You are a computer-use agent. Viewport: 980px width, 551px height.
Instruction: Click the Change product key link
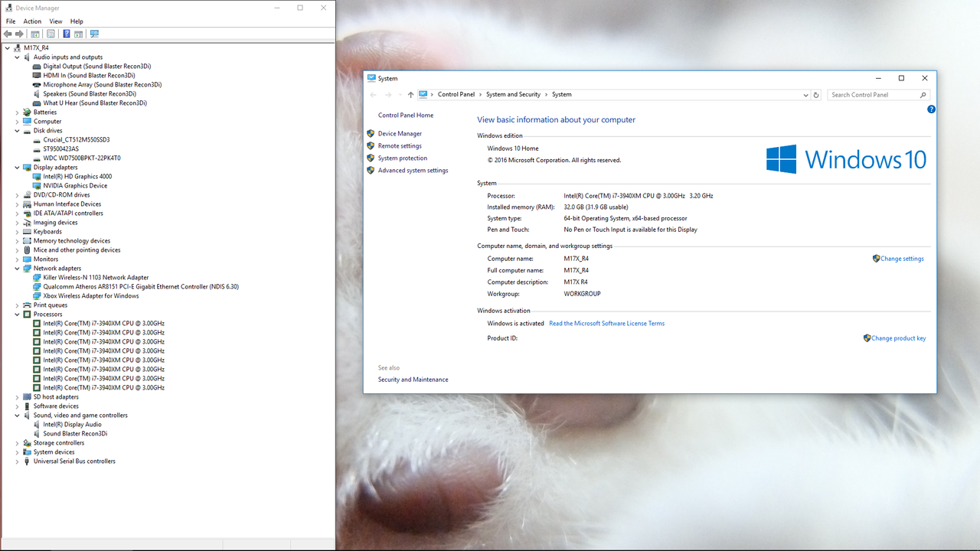[x=898, y=338]
